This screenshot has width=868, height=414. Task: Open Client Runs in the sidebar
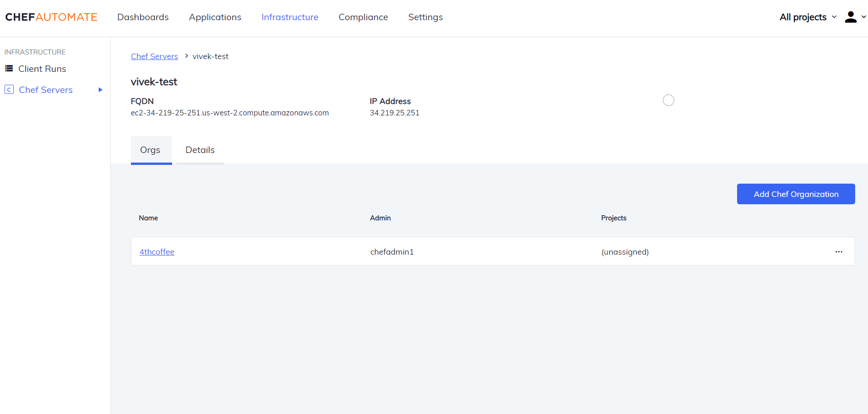42,69
